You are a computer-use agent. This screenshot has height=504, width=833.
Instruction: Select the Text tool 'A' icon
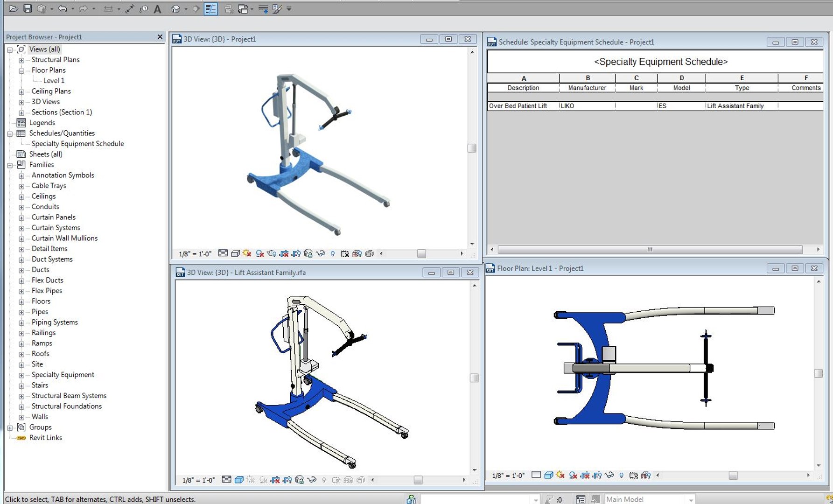point(158,9)
